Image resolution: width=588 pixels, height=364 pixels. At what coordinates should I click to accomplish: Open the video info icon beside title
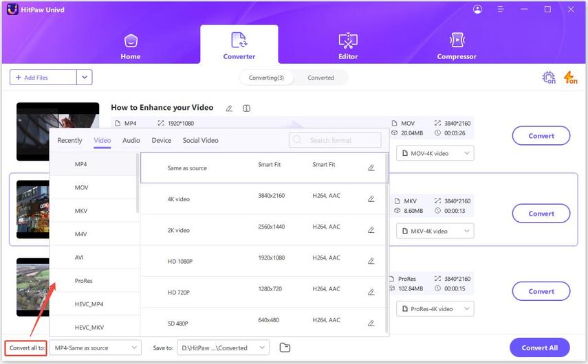(x=246, y=109)
